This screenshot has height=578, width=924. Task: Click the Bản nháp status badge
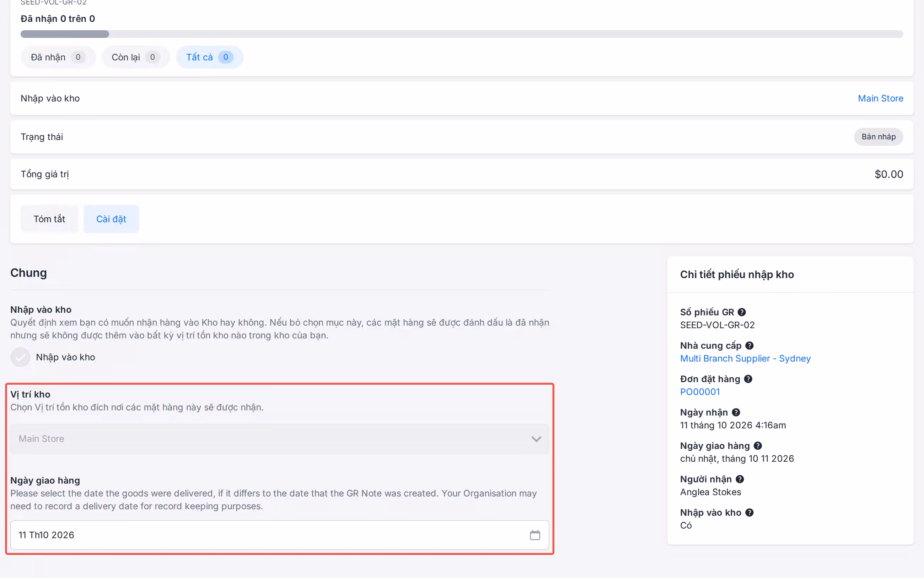(878, 137)
